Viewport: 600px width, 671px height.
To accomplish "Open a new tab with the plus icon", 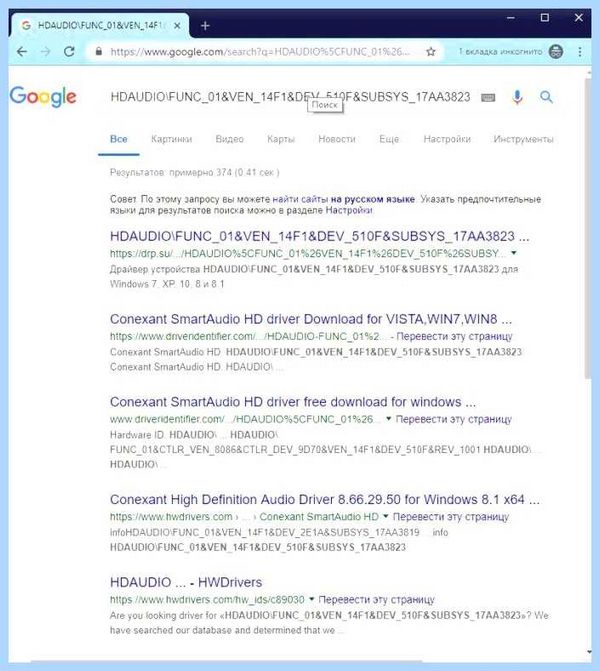I will [x=205, y=26].
